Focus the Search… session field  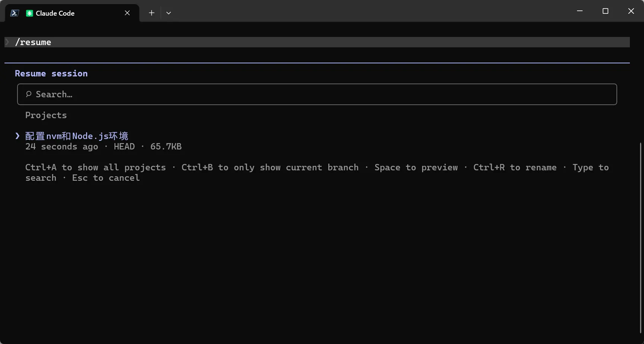click(x=317, y=94)
